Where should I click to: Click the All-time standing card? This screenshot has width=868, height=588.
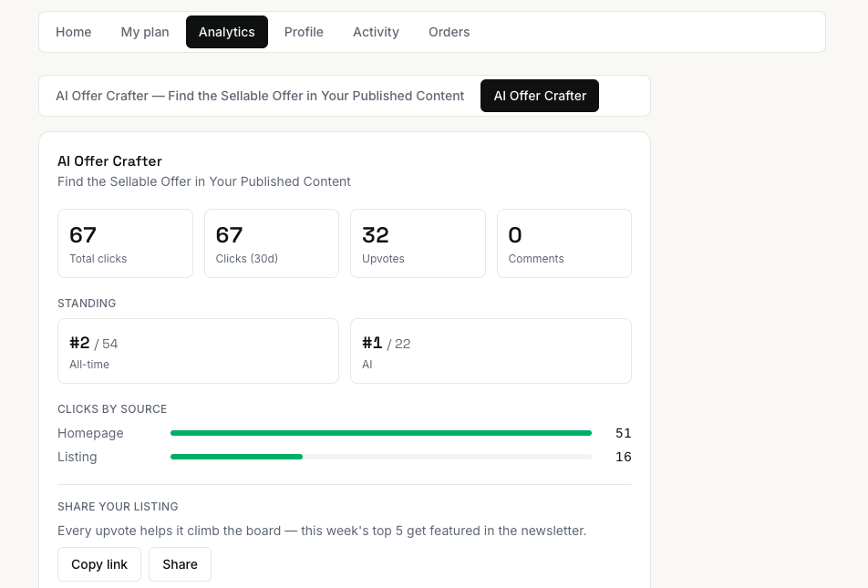pyautogui.click(x=198, y=351)
